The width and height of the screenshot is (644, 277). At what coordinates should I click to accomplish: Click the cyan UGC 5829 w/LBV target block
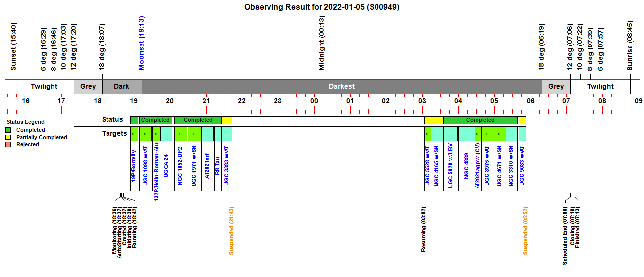click(450, 134)
